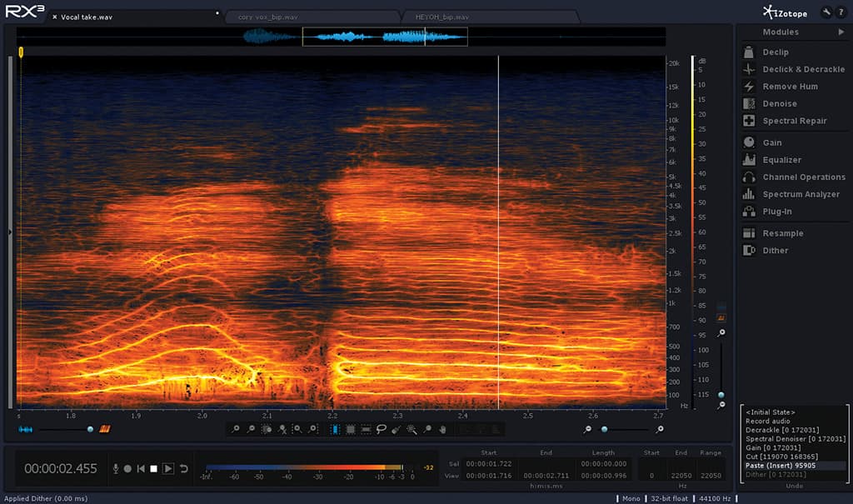Click the first time zoom-in magnifier icon
The height and width of the screenshot is (504, 853).
tap(235, 429)
